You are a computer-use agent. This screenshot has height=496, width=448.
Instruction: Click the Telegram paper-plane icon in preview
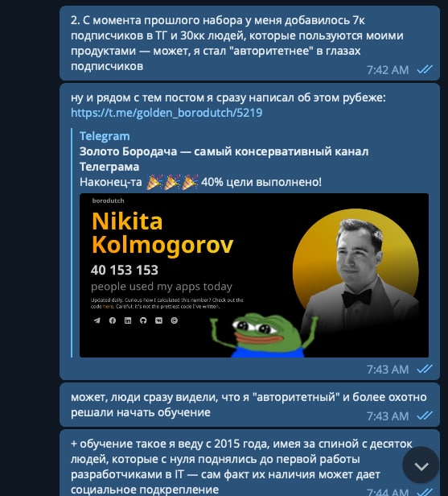pyautogui.click(x=97, y=320)
